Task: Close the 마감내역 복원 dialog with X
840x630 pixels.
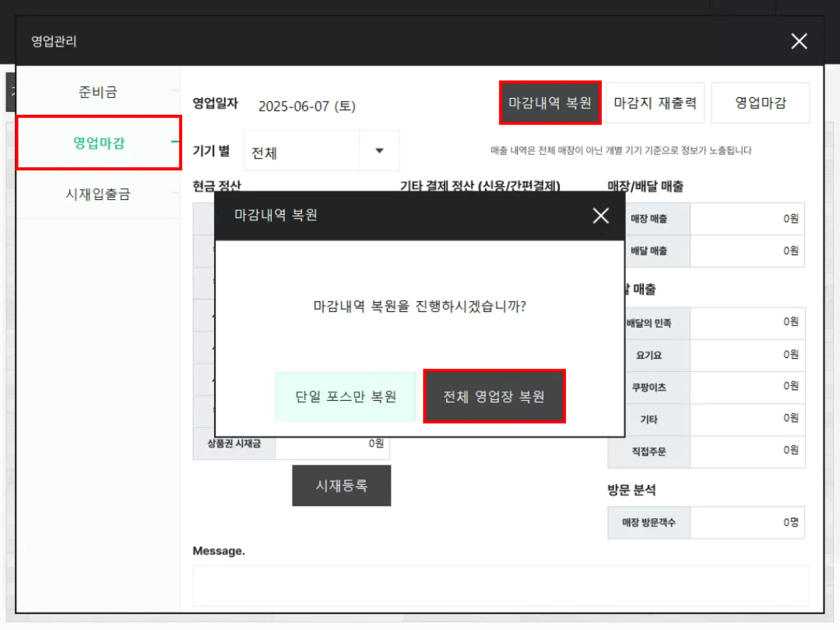Action: coord(600,216)
